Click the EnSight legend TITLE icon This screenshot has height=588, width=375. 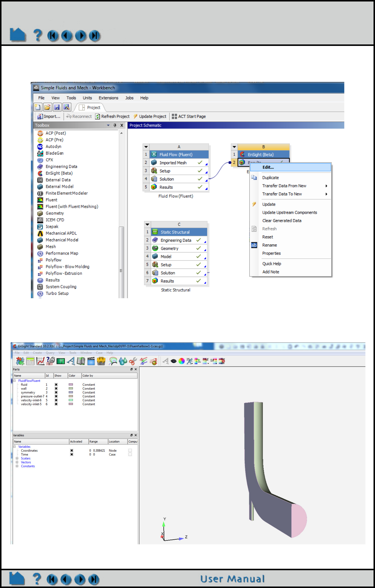coord(206,361)
